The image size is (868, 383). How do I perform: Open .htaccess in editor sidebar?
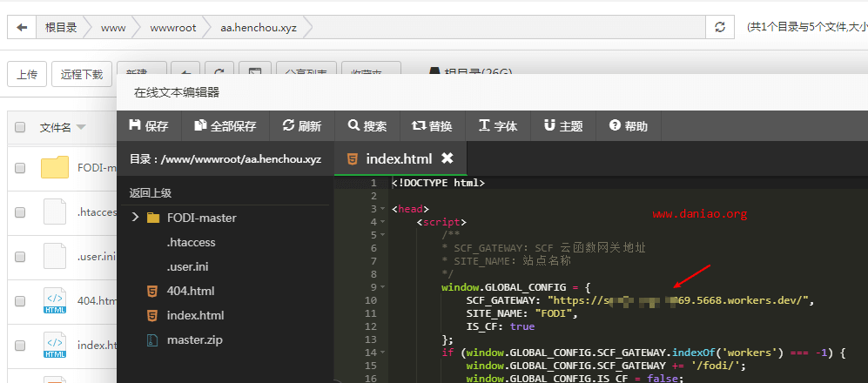pos(191,242)
